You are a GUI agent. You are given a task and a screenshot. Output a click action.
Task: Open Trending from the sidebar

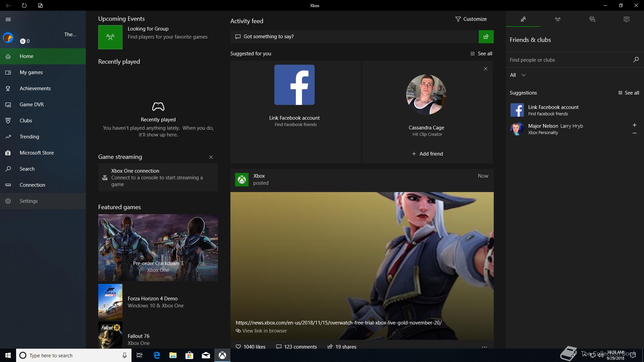pyautogui.click(x=43, y=137)
